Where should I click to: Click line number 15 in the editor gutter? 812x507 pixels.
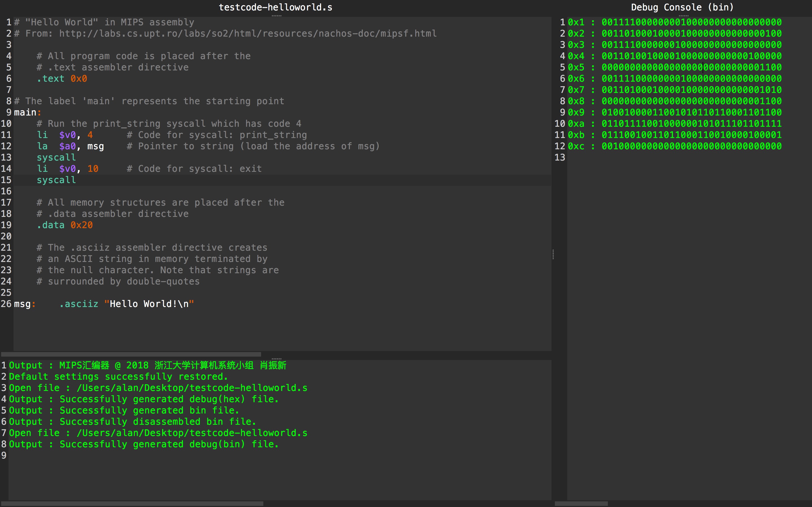coord(6,180)
